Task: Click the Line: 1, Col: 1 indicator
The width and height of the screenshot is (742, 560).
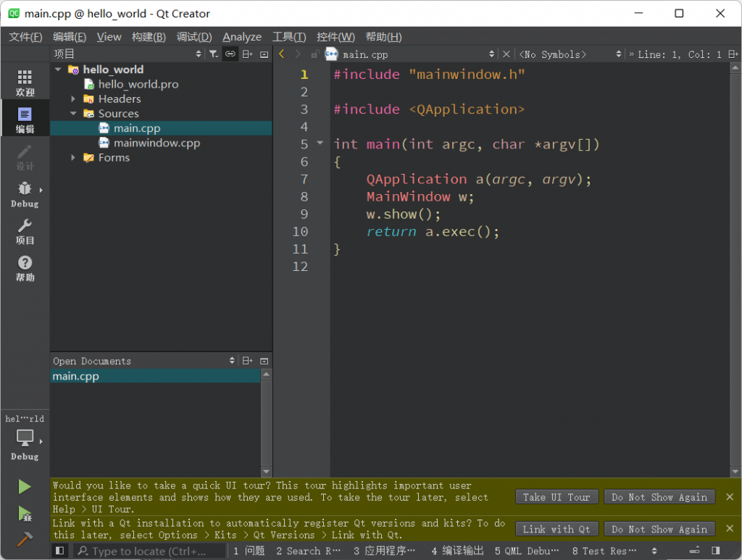Action: tap(679, 54)
